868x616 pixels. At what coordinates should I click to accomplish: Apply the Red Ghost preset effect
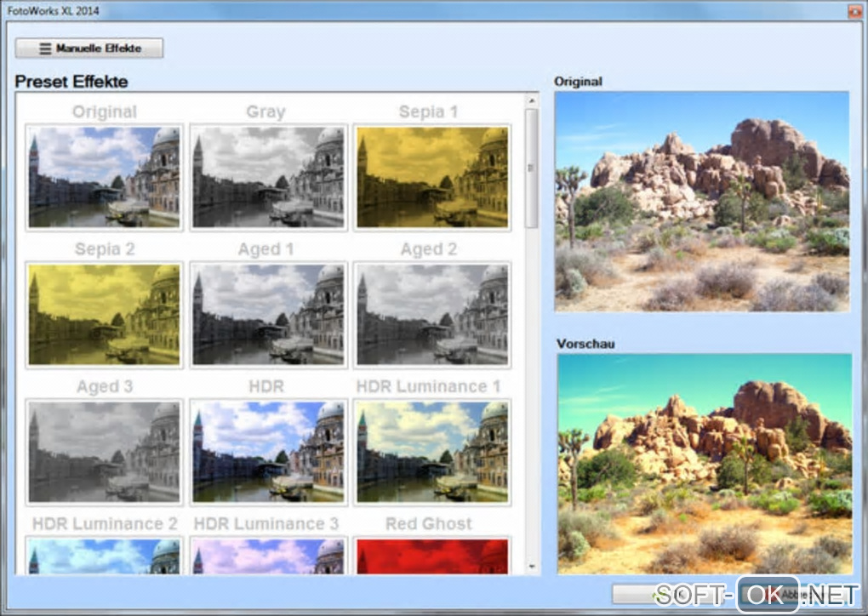coord(432,555)
